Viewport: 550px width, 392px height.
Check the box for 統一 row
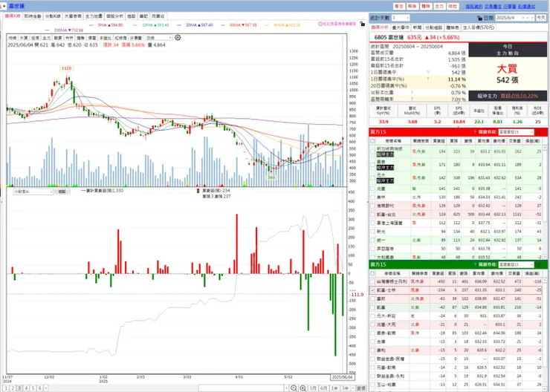(x=372, y=241)
